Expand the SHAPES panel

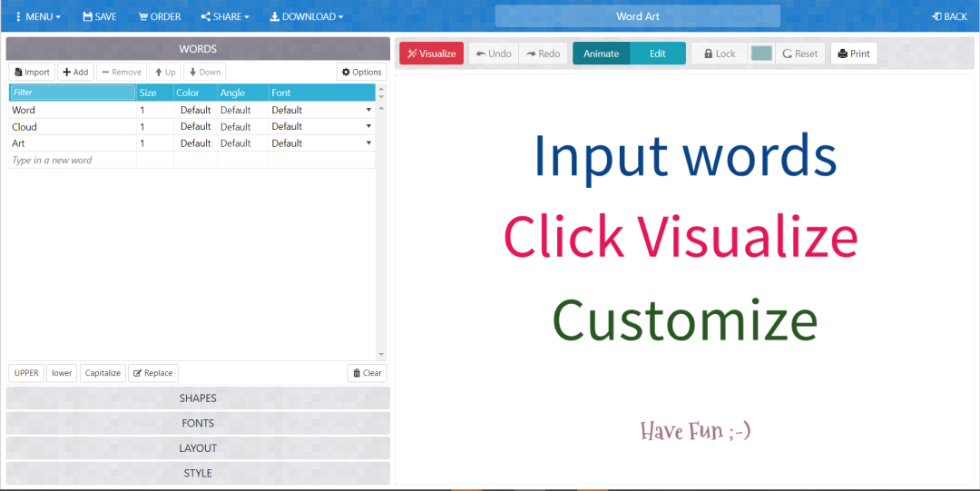[198, 398]
